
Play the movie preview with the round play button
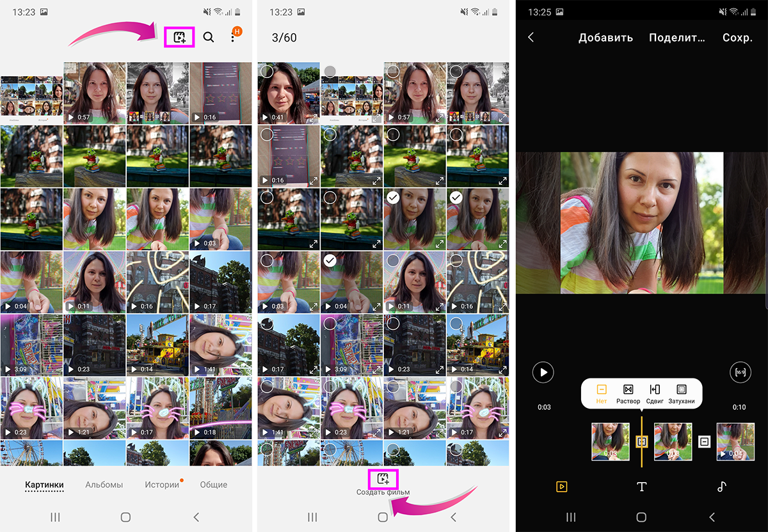[x=543, y=372]
